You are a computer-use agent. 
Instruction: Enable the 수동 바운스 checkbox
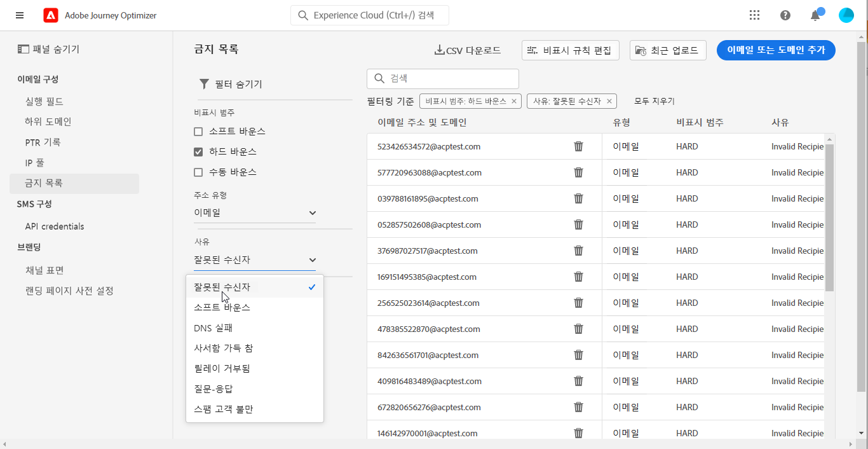point(198,172)
